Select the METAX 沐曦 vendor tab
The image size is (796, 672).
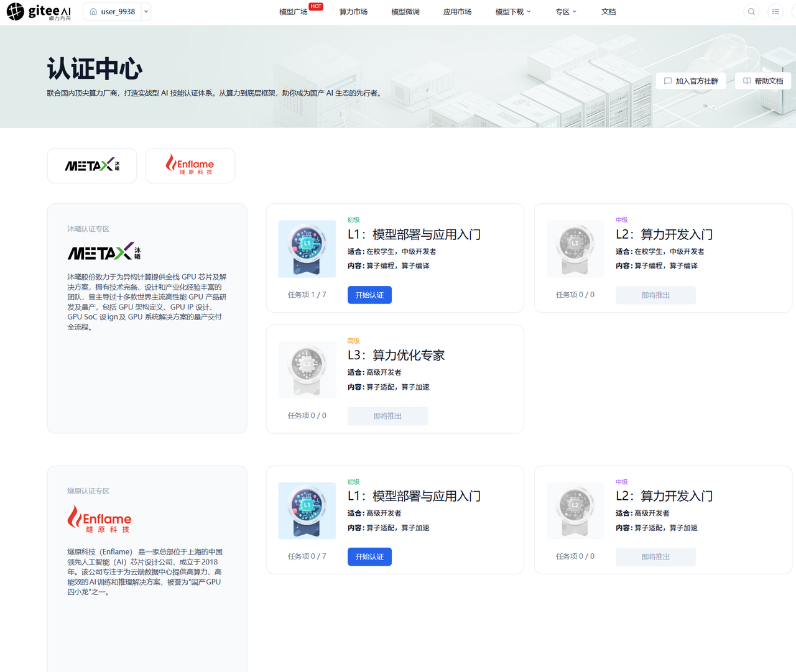[92, 165]
